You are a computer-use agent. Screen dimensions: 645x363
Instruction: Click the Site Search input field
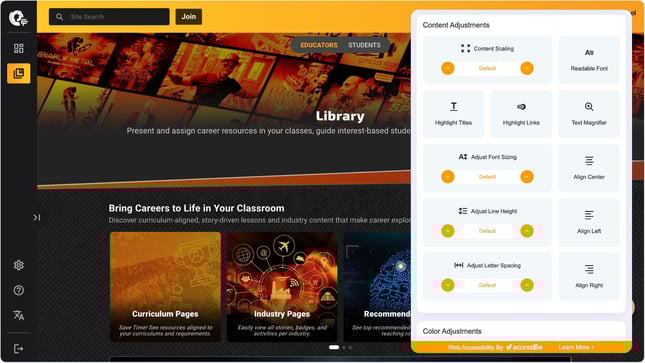tap(109, 17)
